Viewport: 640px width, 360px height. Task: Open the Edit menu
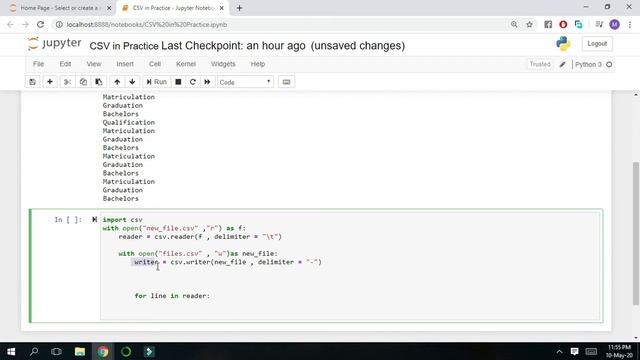click(65, 64)
